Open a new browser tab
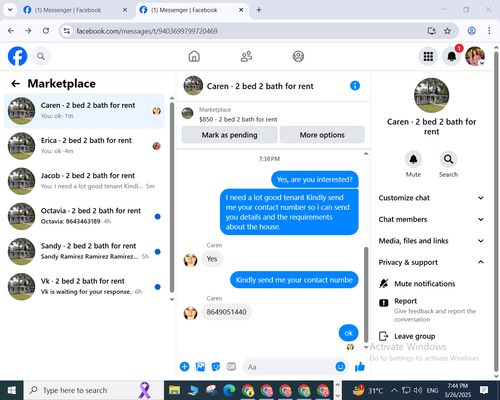This screenshot has width=500, height=400. click(259, 10)
